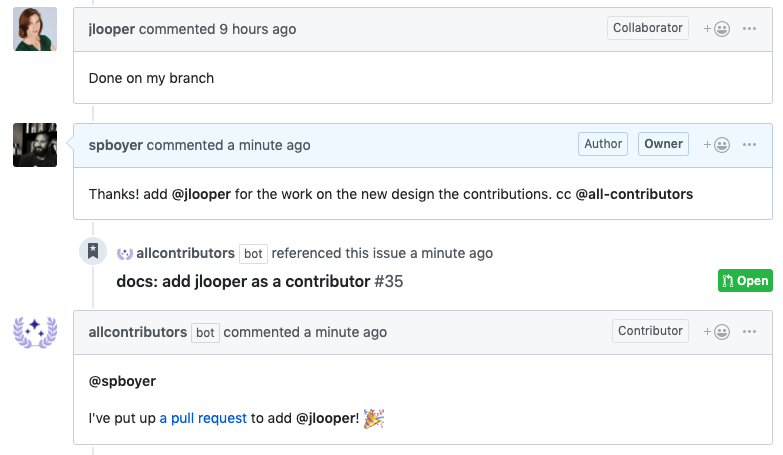Click '9 hours ago' timestamp link
Screen dimensions: 783x455
tap(258, 29)
